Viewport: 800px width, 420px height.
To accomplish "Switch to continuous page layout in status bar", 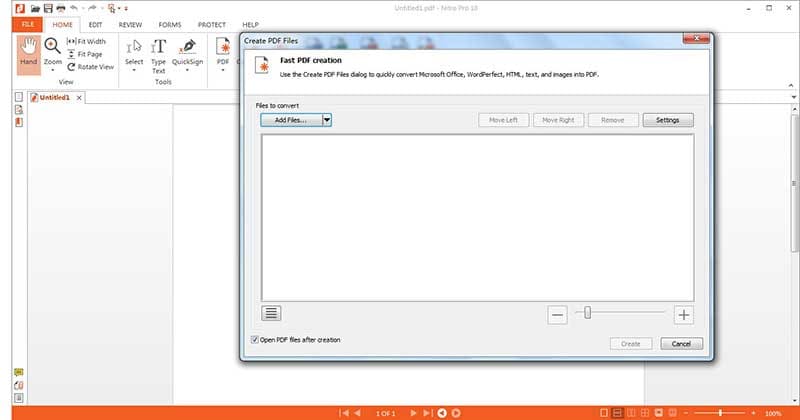I will tap(617, 413).
